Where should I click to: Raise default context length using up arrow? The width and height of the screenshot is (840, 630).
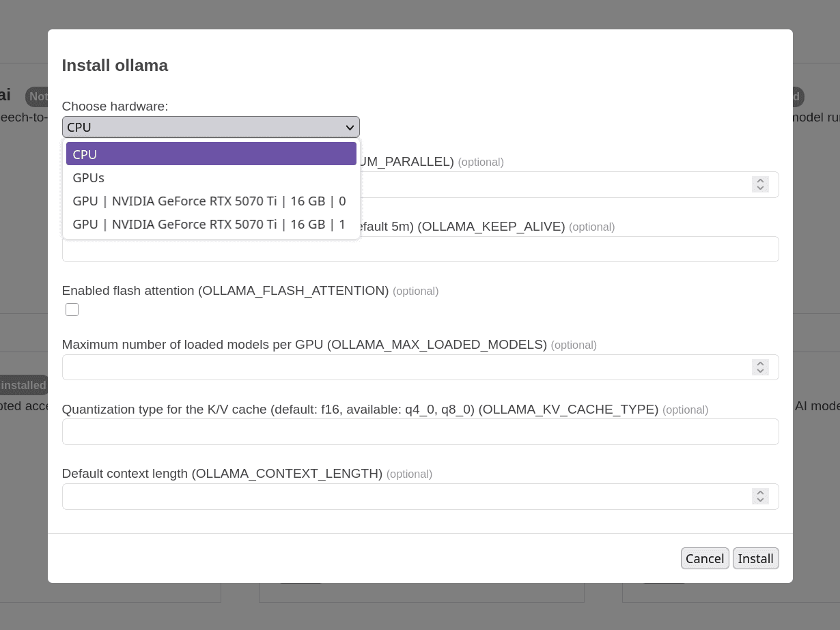click(760, 492)
